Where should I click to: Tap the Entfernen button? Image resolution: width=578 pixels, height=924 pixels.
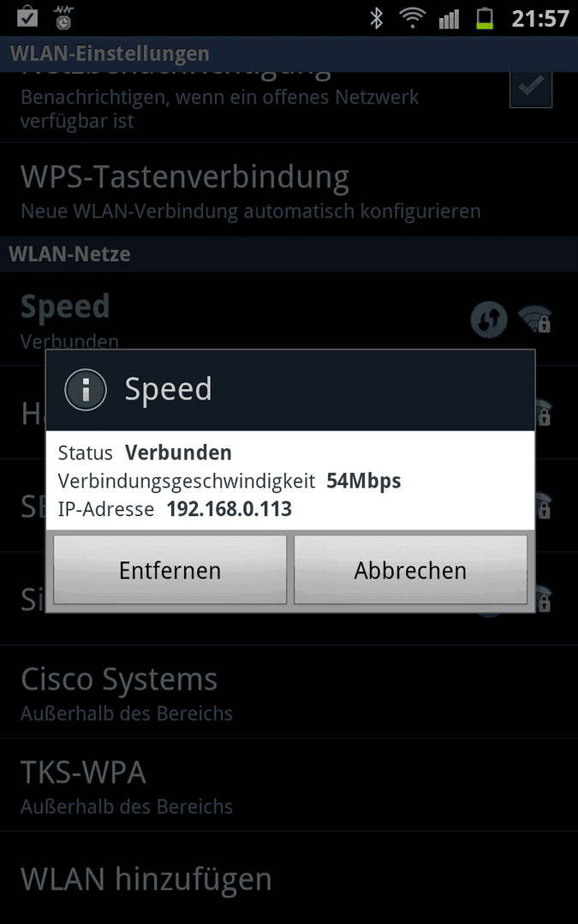tap(170, 569)
